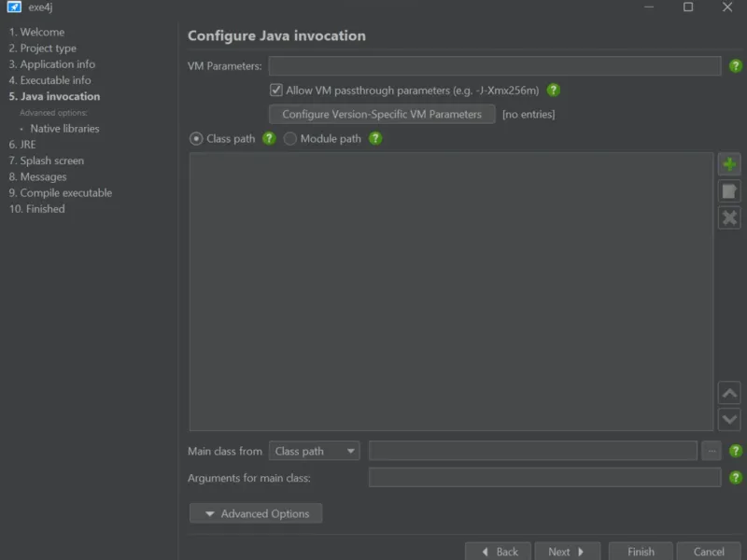
Task: Close the exe4j window
Action: click(x=727, y=7)
